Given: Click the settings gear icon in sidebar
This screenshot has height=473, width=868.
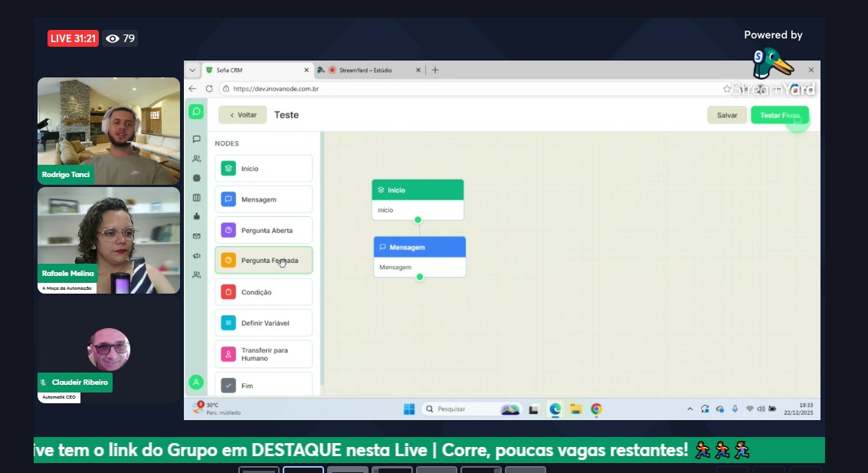Looking at the screenshot, I should (196, 178).
